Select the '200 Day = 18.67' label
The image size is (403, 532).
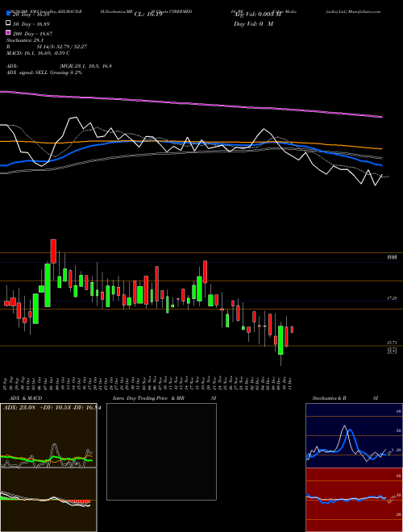point(32,34)
